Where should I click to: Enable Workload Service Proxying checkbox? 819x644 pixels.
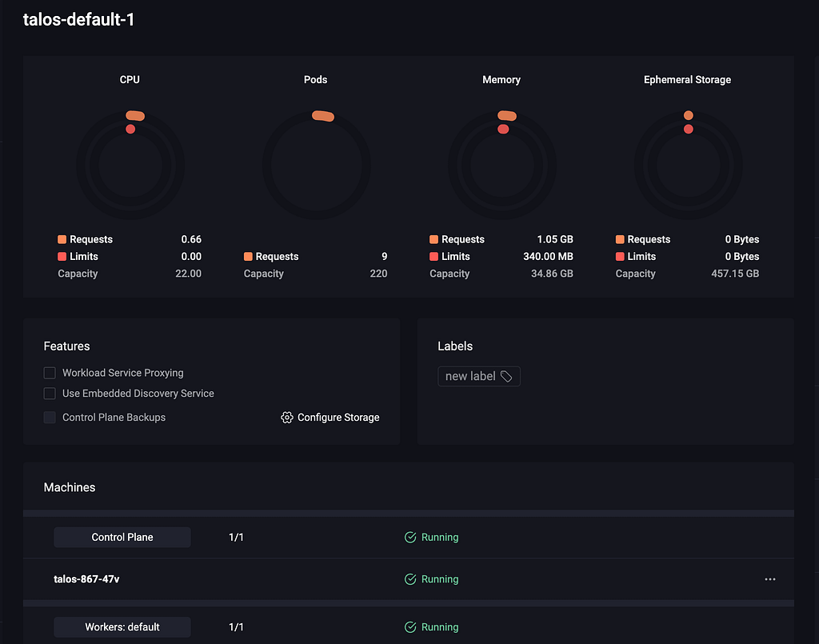click(50, 373)
